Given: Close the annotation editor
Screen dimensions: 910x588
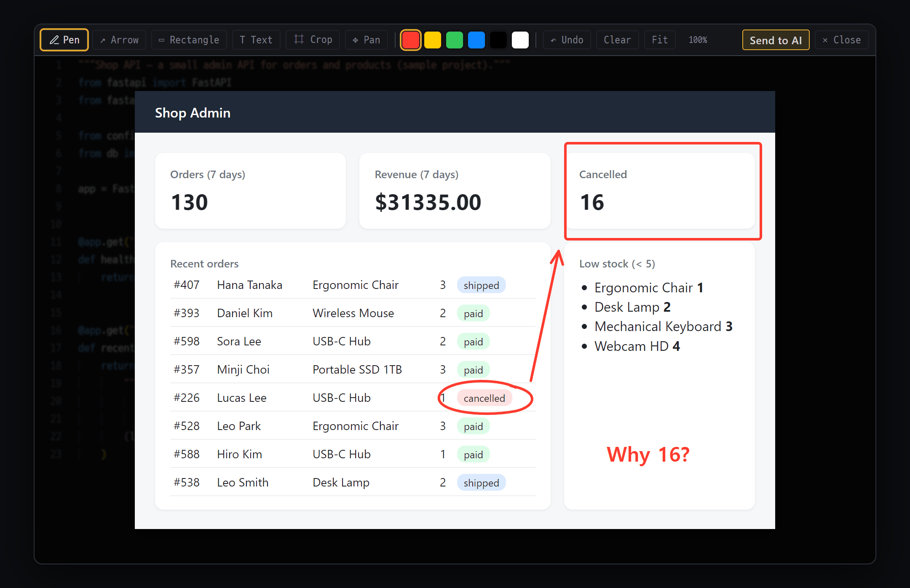Looking at the screenshot, I should [841, 40].
